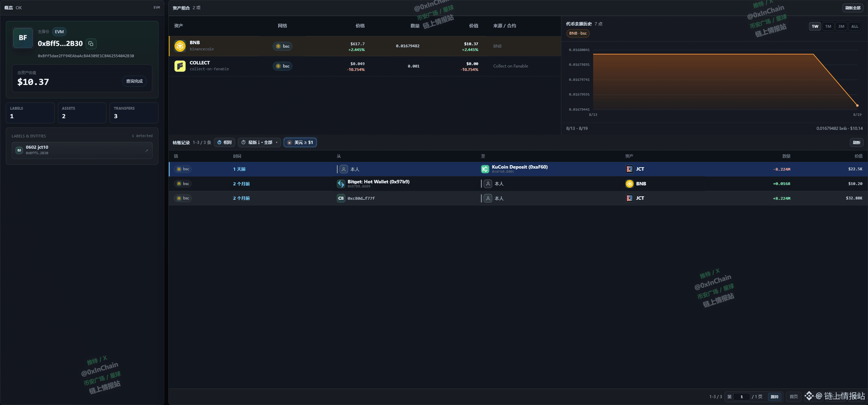Open the Collect on Fanable source link
Image resolution: width=868 pixels, height=405 pixels.
(x=511, y=66)
